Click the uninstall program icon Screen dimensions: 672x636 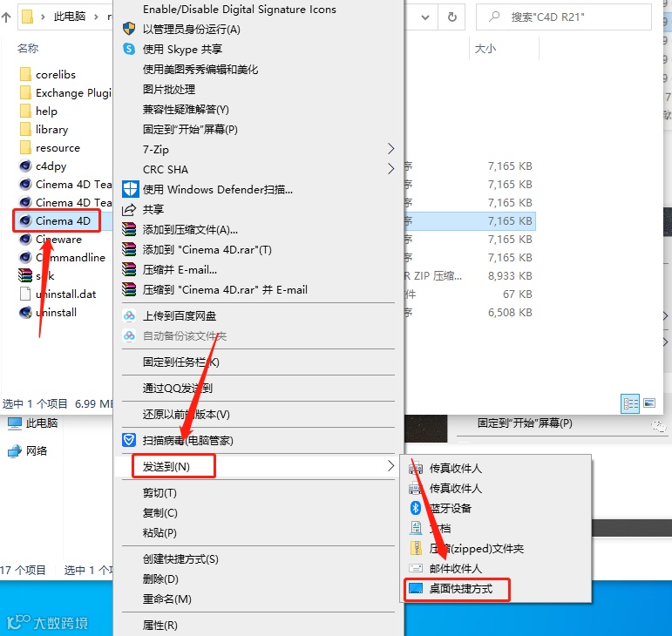(26, 312)
